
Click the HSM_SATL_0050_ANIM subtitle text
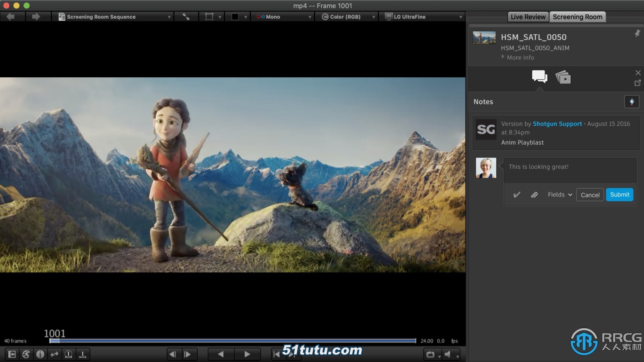(535, 48)
